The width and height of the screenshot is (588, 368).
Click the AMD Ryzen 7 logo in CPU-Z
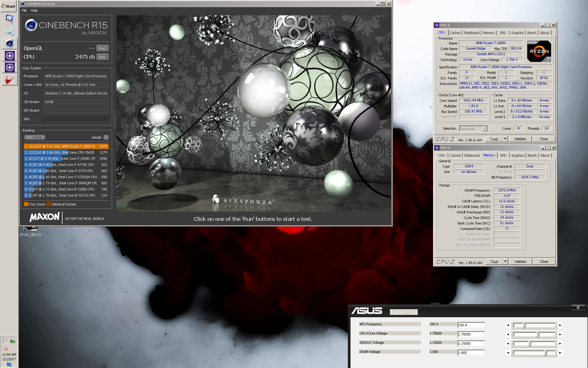click(539, 51)
